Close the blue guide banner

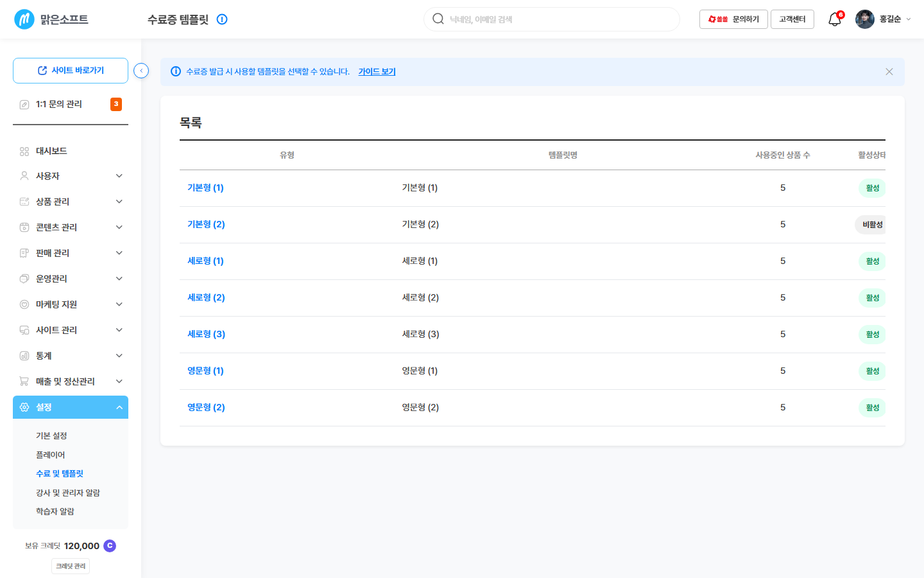889,72
